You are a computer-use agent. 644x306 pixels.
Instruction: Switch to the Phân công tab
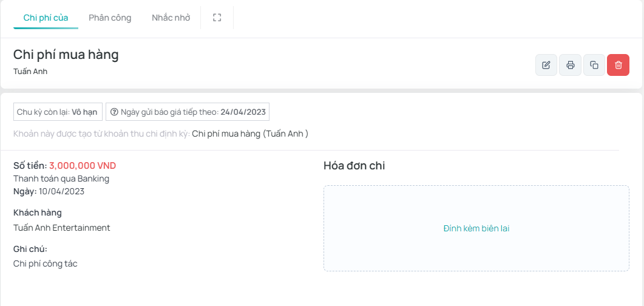110,18
